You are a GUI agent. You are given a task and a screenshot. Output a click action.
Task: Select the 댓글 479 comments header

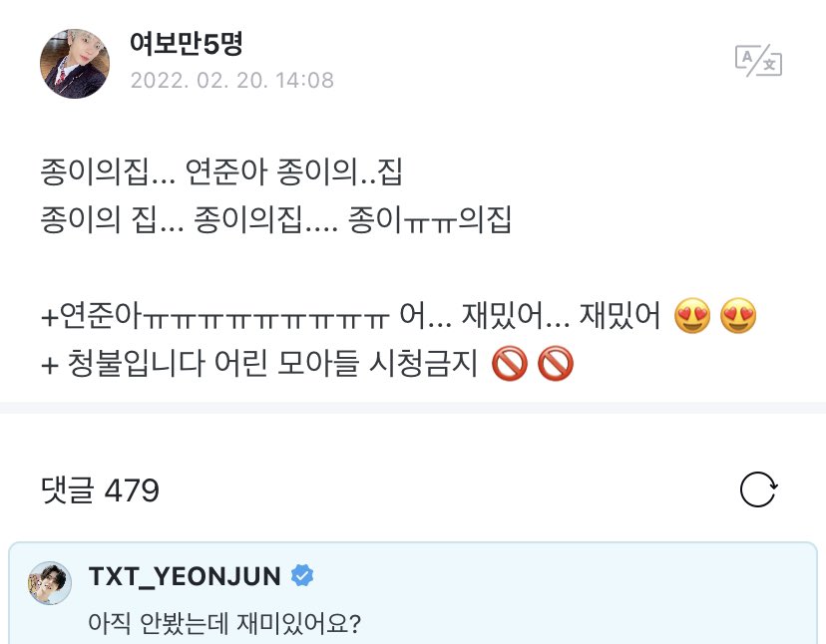(x=100, y=490)
